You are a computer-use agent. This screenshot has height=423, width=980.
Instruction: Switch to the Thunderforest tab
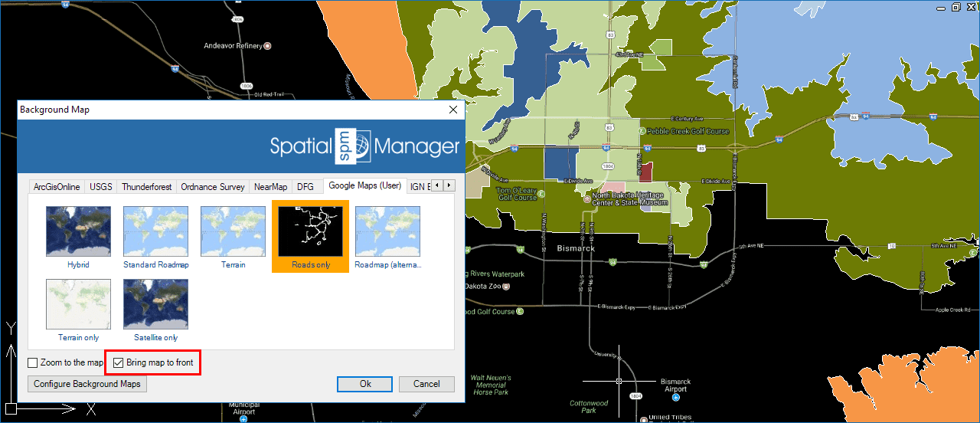point(147,186)
